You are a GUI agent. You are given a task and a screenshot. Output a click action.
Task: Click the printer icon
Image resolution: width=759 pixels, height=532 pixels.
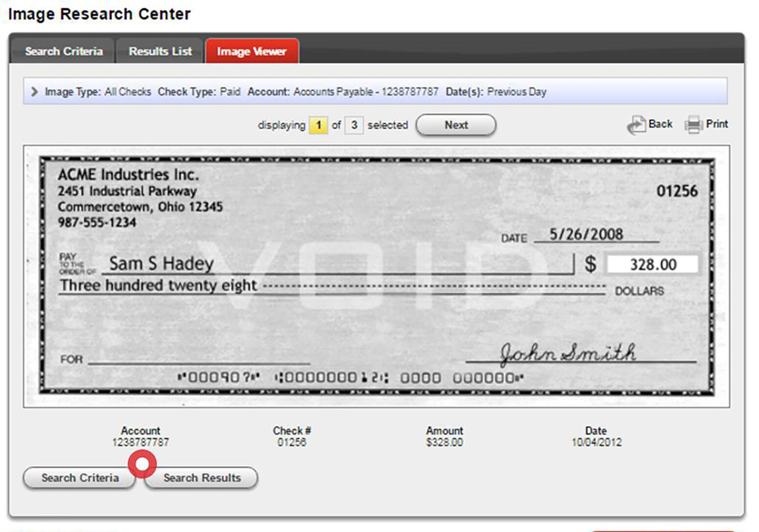tap(693, 125)
